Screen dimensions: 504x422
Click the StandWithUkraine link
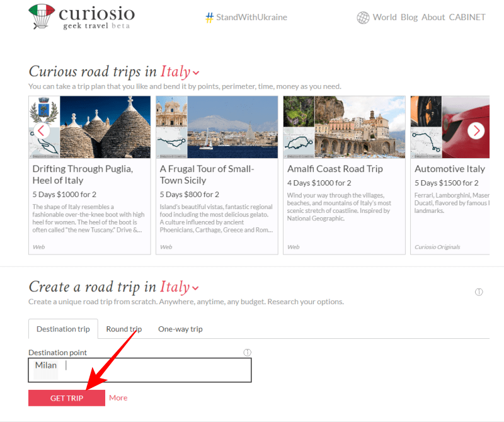click(x=251, y=17)
